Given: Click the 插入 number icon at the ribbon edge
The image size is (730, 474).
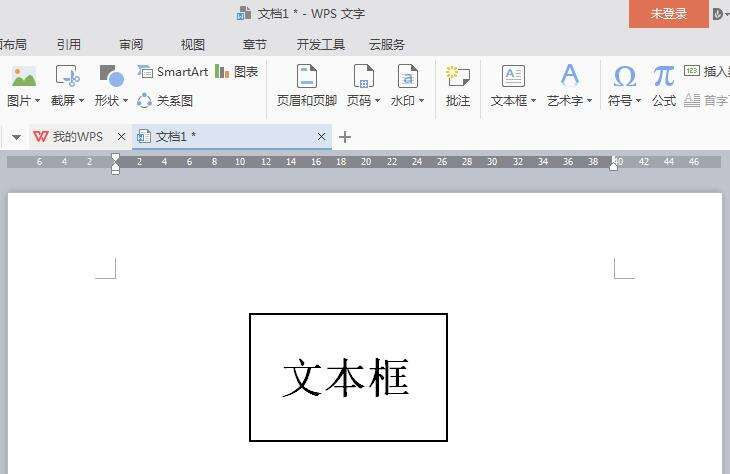Looking at the screenshot, I should tap(692, 71).
